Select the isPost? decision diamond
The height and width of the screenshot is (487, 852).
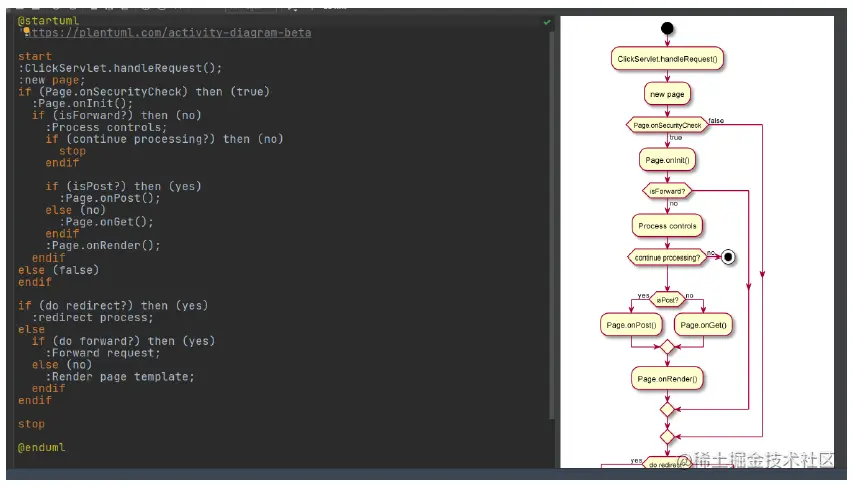click(x=667, y=299)
